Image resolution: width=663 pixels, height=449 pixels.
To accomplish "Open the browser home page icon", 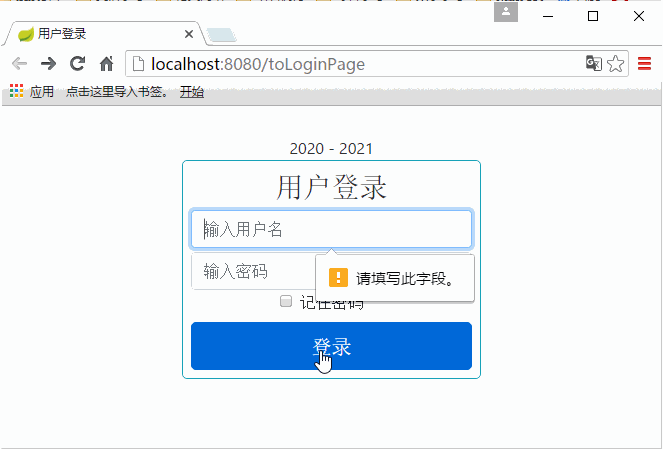I will (x=106, y=64).
